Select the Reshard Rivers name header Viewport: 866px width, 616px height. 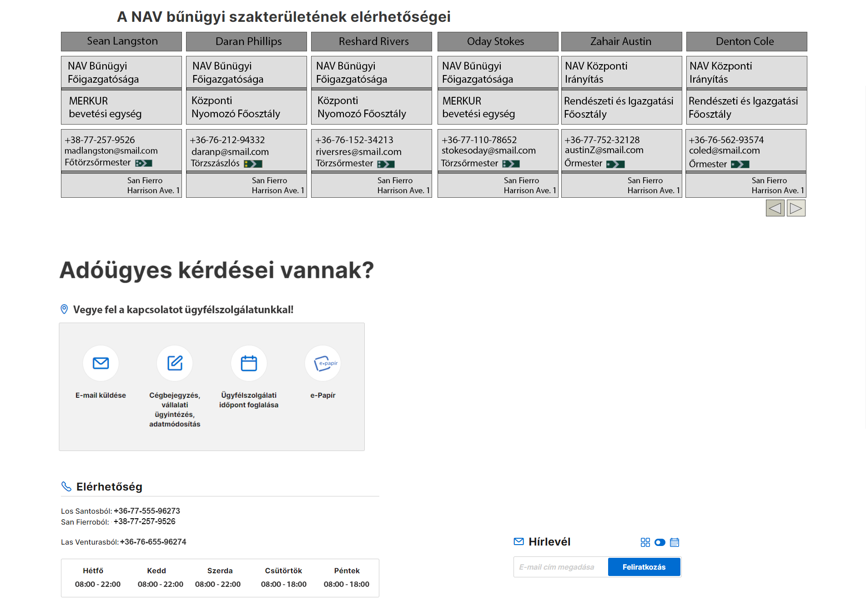click(x=372, y=41)
